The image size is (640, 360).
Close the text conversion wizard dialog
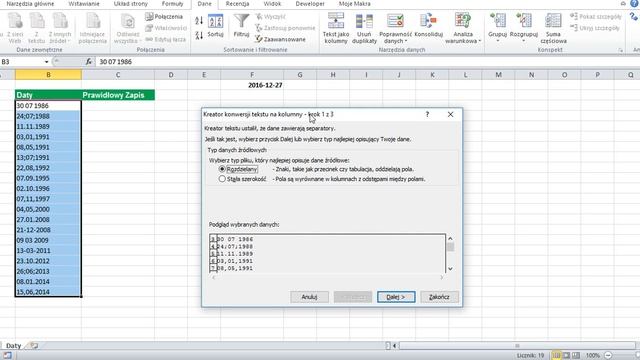450,114
